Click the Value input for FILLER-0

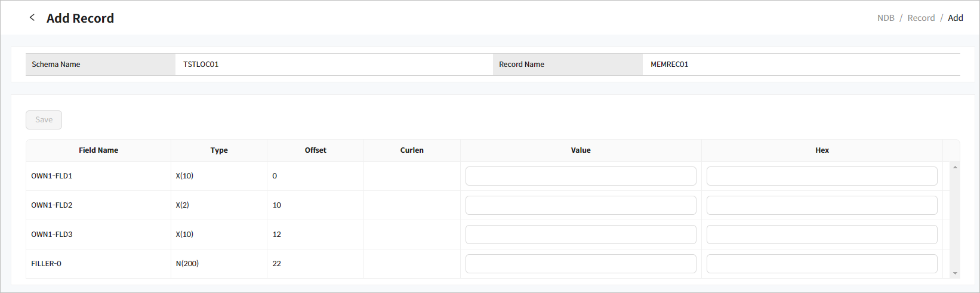(580, 264)
